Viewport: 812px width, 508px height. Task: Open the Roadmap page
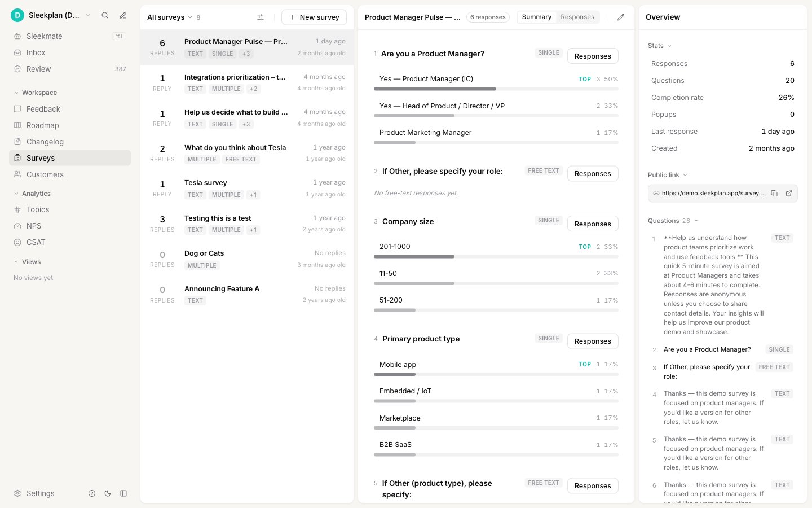coord(70,125)
